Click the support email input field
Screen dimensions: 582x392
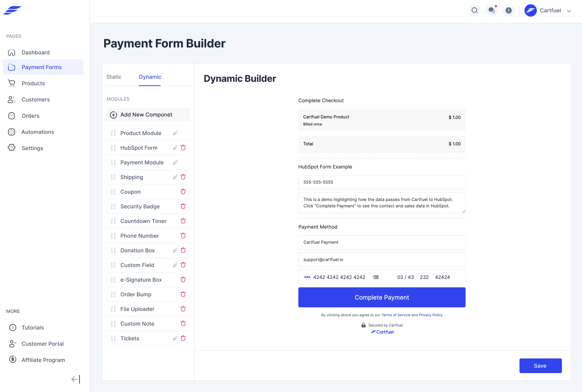382,260
